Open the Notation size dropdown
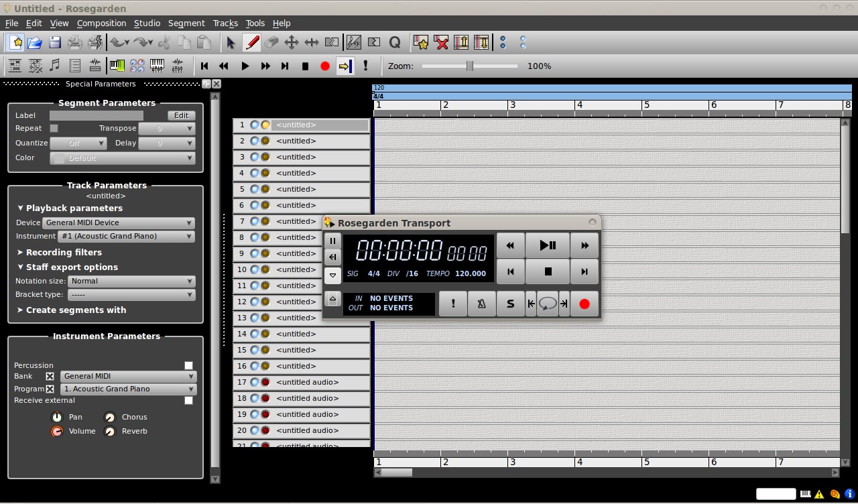 131,281
